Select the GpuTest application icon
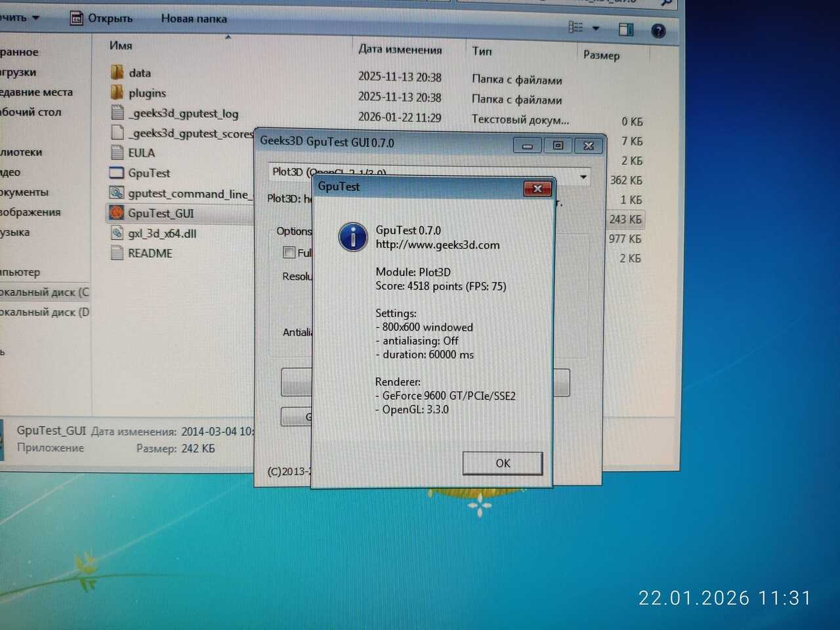This screenshot has width=840, height=630. [x=117, y=173]
